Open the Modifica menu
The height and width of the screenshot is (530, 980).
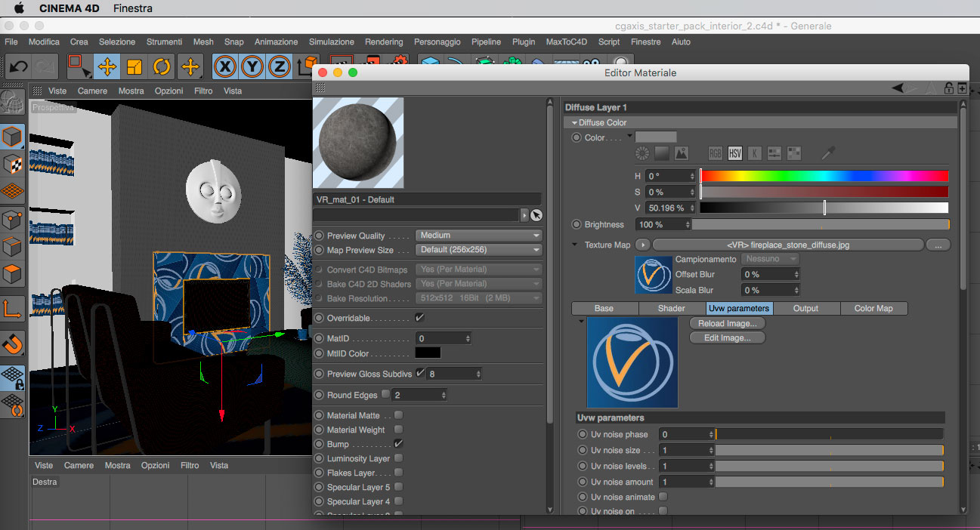click(x=44, y=42)
